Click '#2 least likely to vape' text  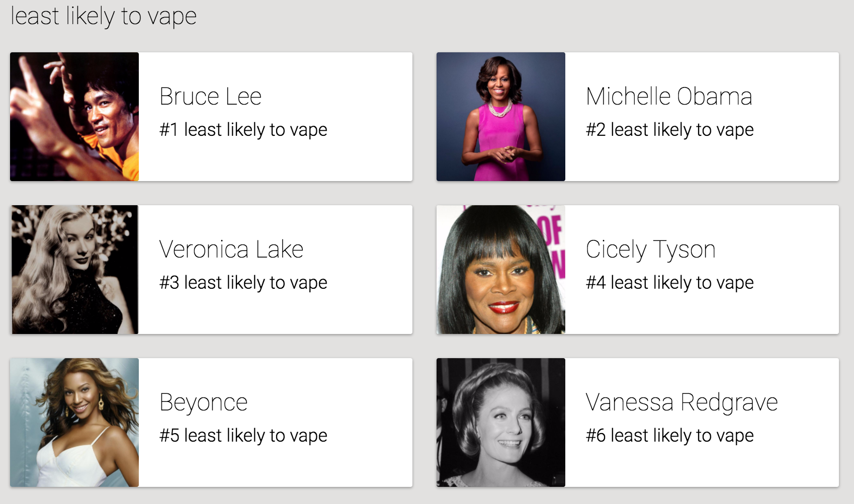click(670, 130)
